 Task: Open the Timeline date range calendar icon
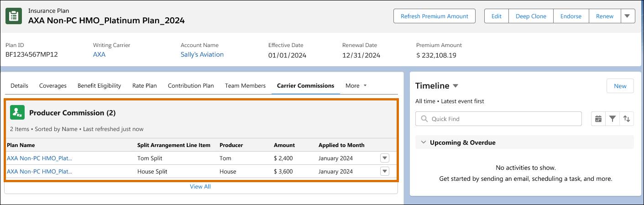[598, 119]
